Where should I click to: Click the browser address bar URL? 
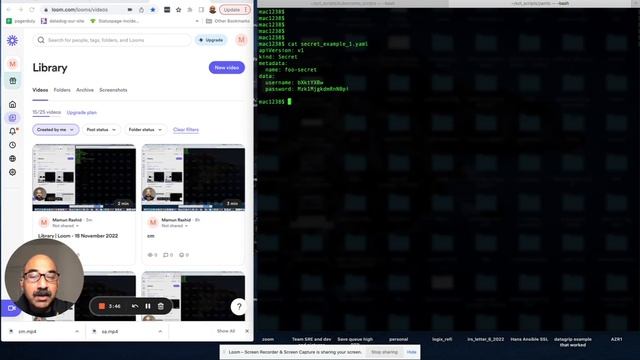(80, 9)
